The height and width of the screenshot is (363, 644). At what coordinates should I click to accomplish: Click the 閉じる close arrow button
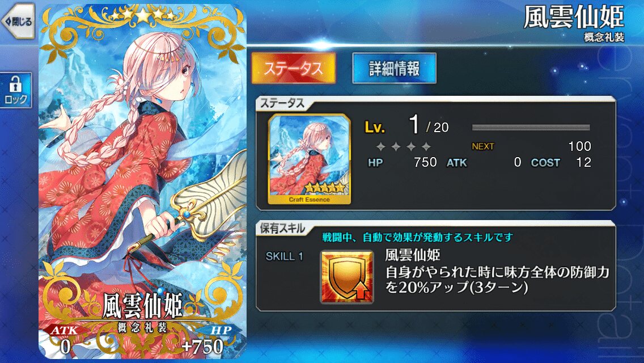click(18, 22)
